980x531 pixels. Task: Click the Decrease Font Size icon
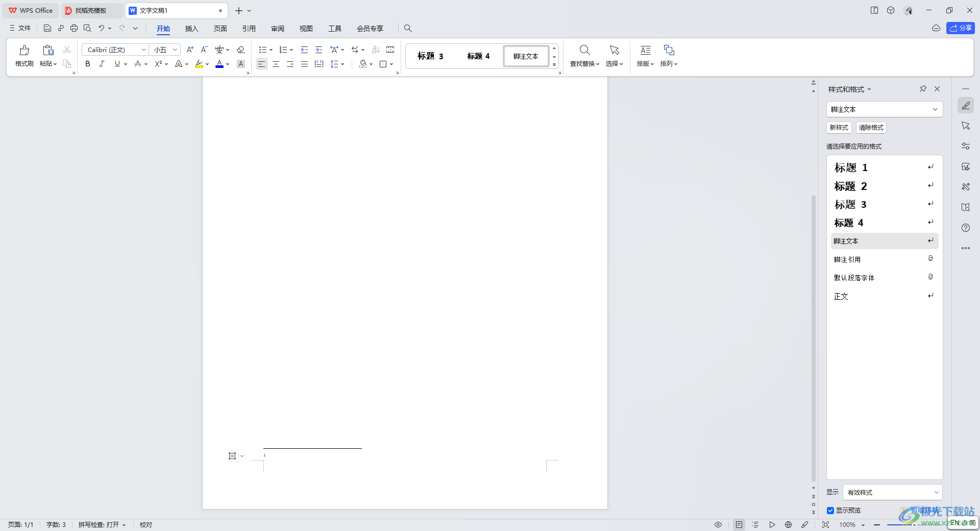(204, 50)
